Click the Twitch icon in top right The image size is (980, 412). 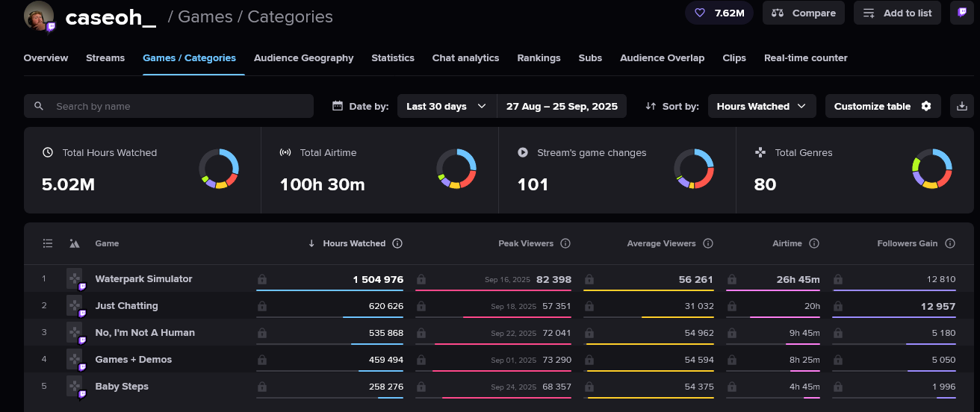tap(962, 13)
